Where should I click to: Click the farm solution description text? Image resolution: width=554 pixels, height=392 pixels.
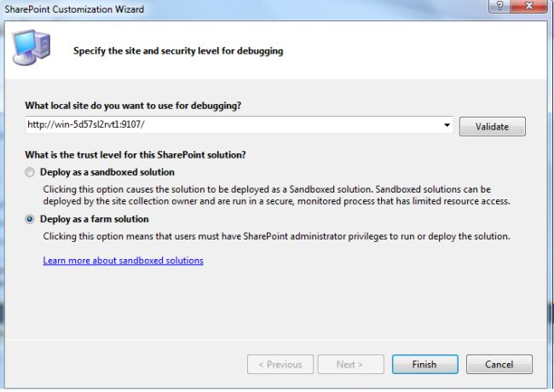[x=276, y=236]
